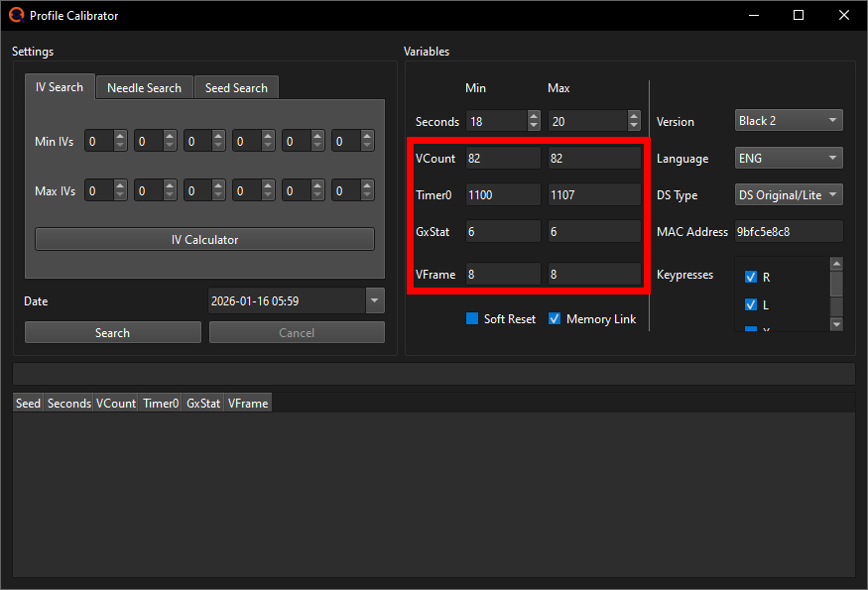Enable the Soft Reset checkbox
Viewport: 868px width, 590px height.
(x=473, y=318)
